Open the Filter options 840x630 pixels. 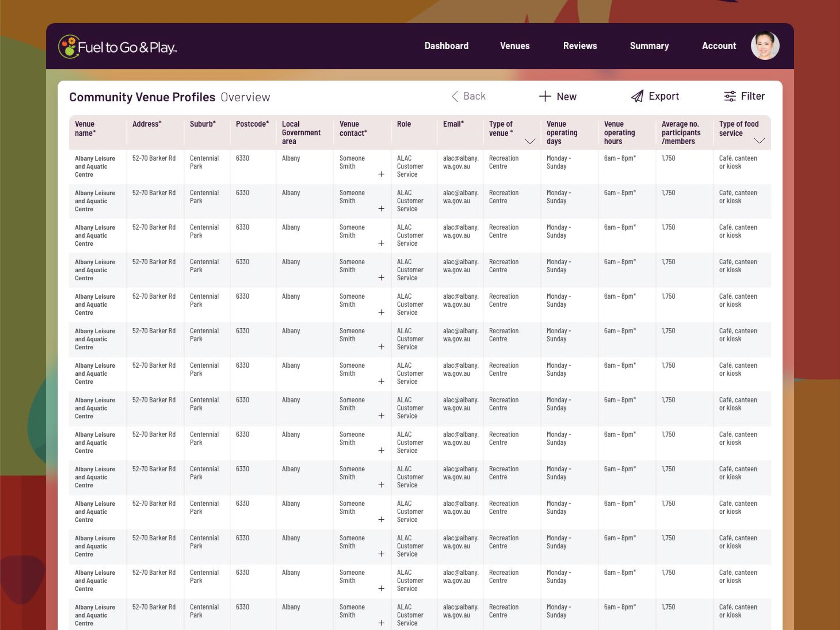744,96
